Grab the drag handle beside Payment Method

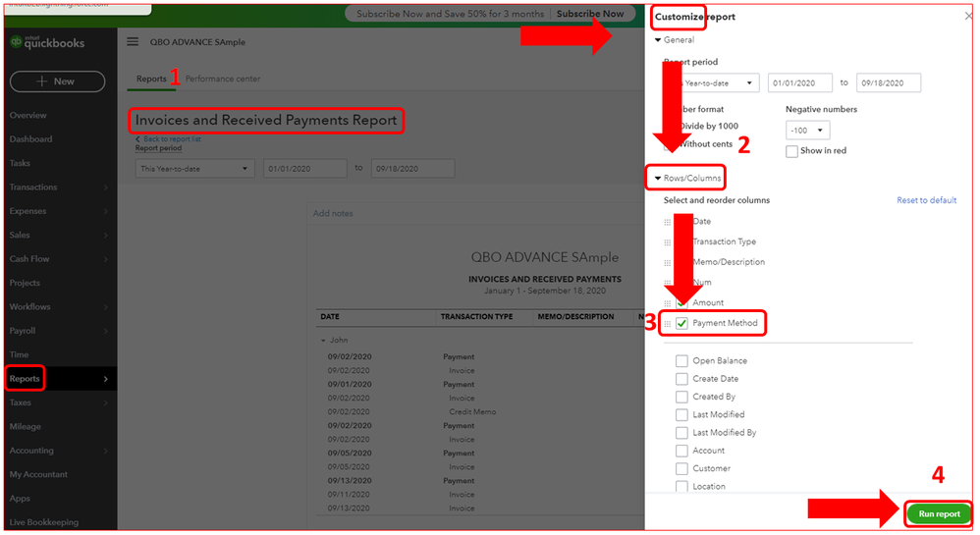coord(668,324)
